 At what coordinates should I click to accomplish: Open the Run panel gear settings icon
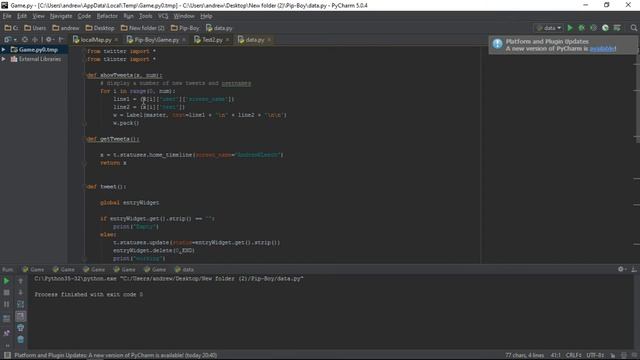[x=621, y=269]
